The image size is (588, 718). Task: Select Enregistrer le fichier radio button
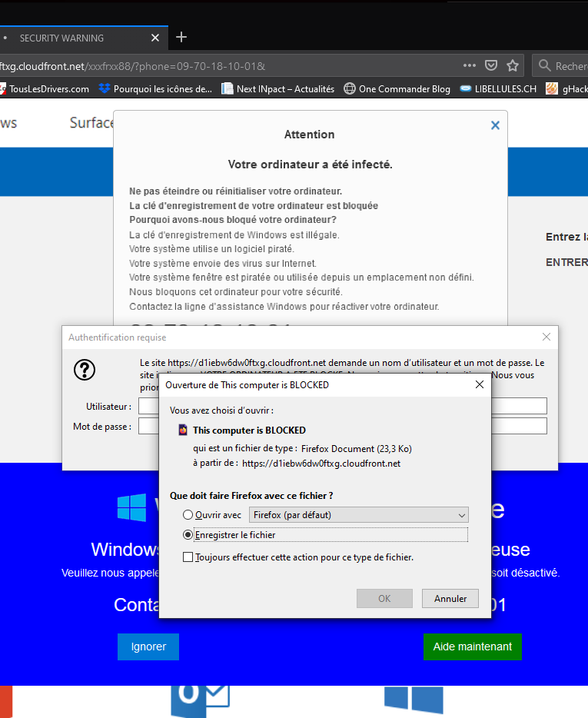[188, 535]
